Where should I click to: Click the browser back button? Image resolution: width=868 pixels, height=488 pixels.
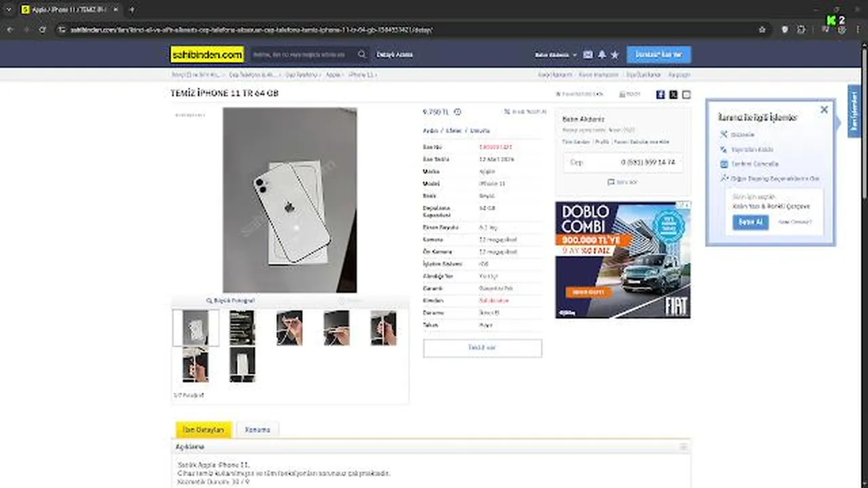(9, 30)
